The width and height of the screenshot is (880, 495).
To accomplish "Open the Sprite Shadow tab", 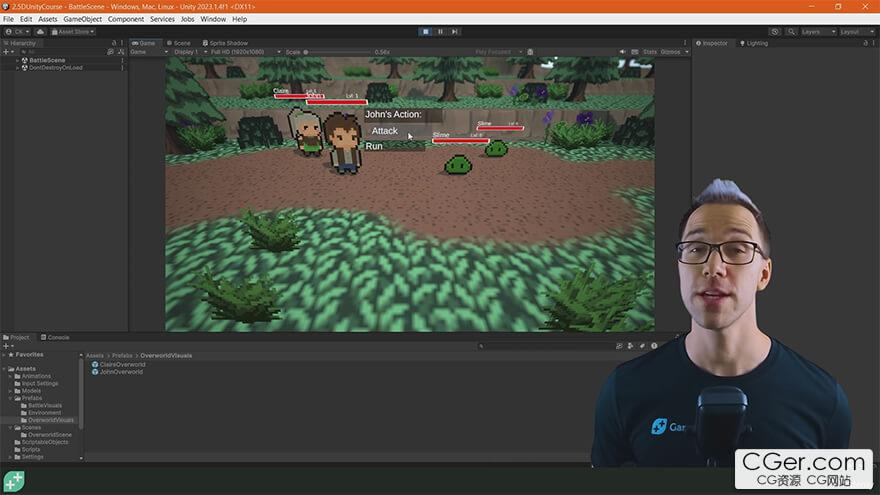I will point(225,43).
